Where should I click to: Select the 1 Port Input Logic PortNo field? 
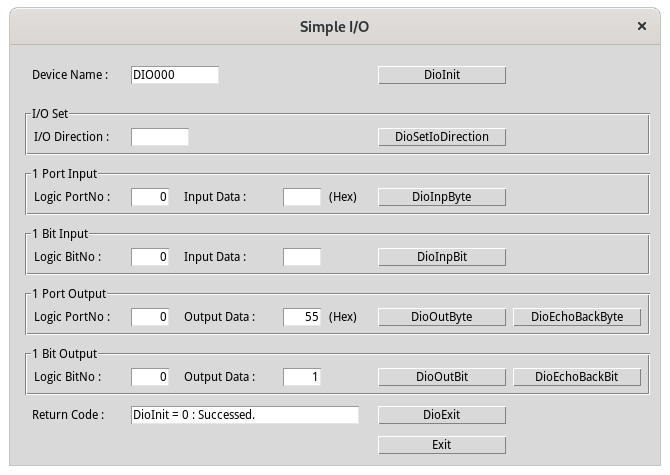[x=150, y=197]
